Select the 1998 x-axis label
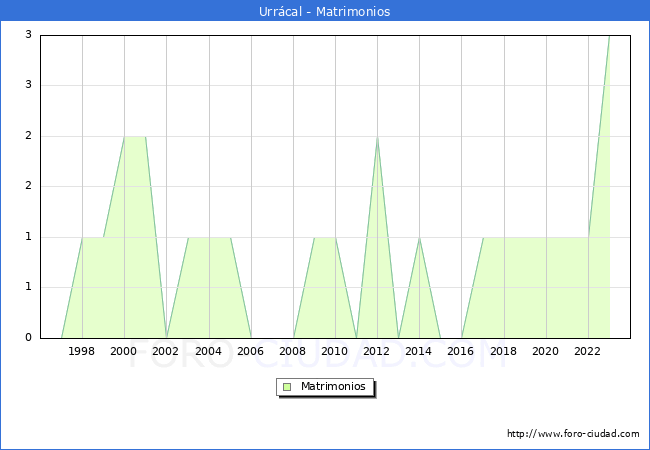 point(82,351)
